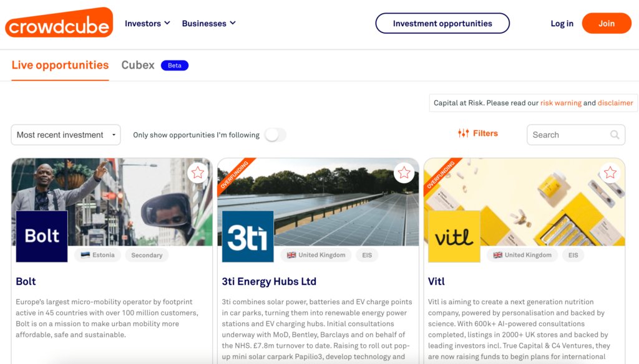
Task: Open the risk warning link
Action: click(561, 103)
